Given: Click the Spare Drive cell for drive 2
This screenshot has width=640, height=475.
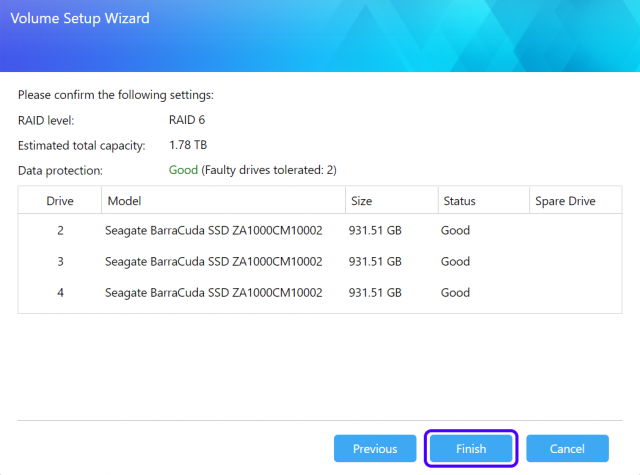Looking at the screenshot, I should point(575,230).
